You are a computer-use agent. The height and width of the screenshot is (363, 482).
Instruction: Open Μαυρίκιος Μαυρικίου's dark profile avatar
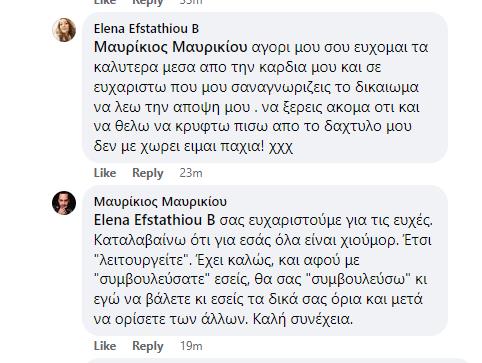point(64,203)
